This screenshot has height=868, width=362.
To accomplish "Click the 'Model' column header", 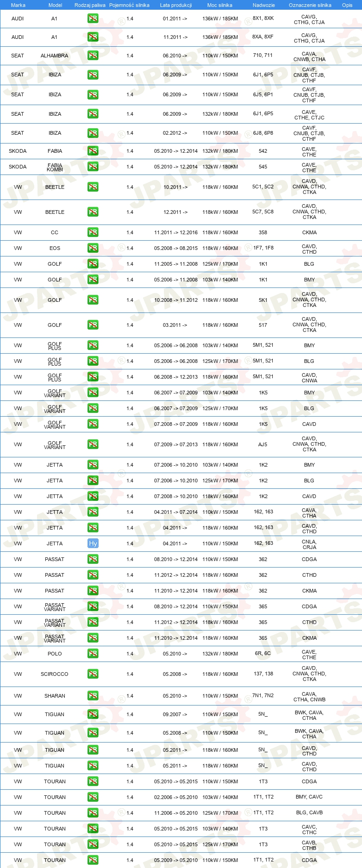I will (56, 5).
